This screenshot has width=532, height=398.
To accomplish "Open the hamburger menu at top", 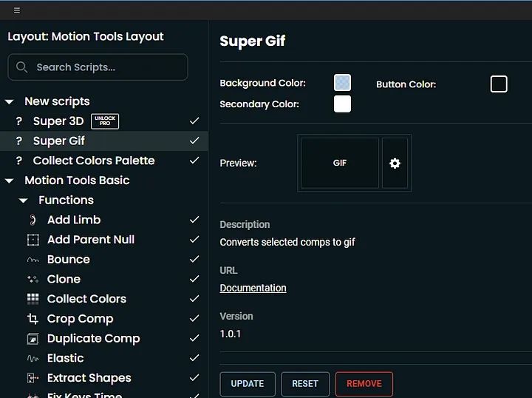I will pyautogui.click(x=16, y=10).
